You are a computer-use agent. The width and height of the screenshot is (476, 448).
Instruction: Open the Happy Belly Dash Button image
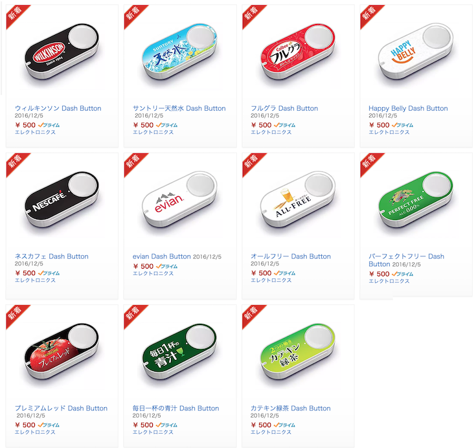pos(416,51)
